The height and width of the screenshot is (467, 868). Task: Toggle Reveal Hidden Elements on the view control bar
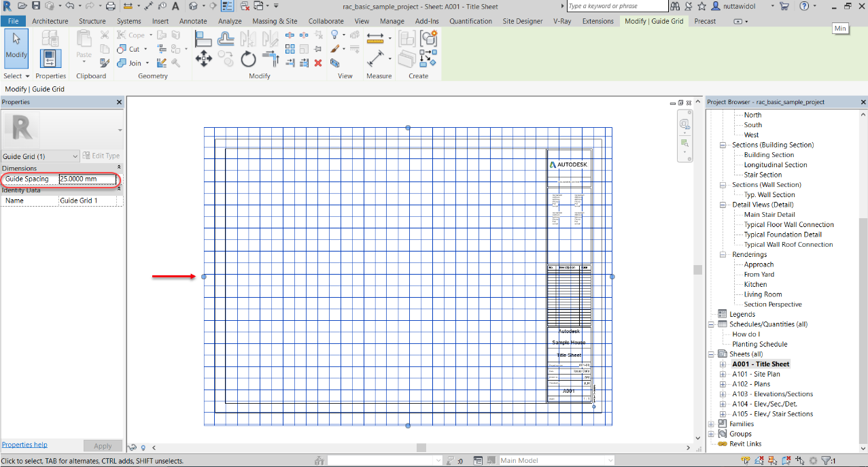(x=143, y=447)
